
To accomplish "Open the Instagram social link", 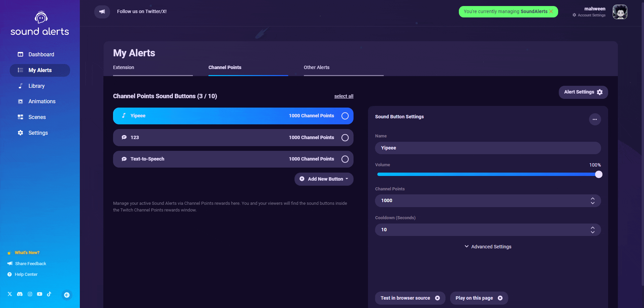I will 30,294.
